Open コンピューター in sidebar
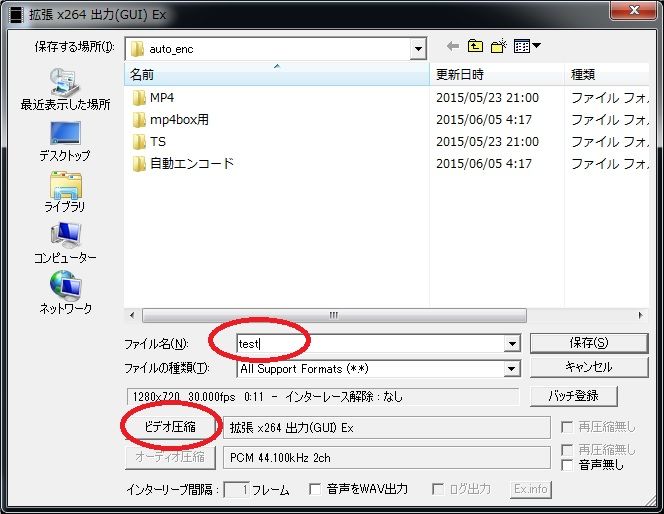 (65, 243)
